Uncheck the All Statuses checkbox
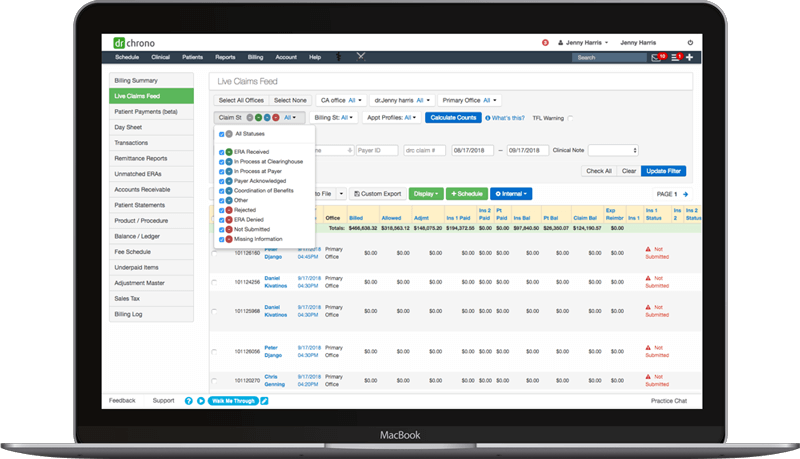 point(221,134)
